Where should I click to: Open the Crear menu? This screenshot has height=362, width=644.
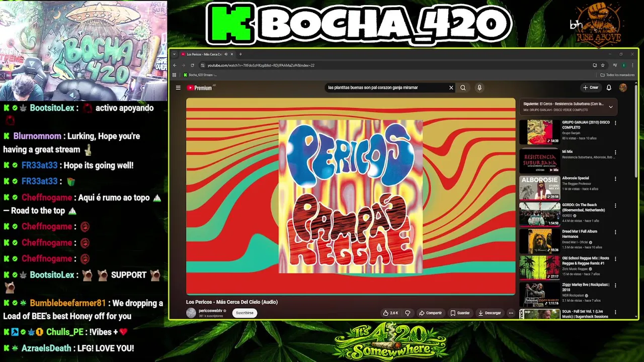click(x=591, y=87)
